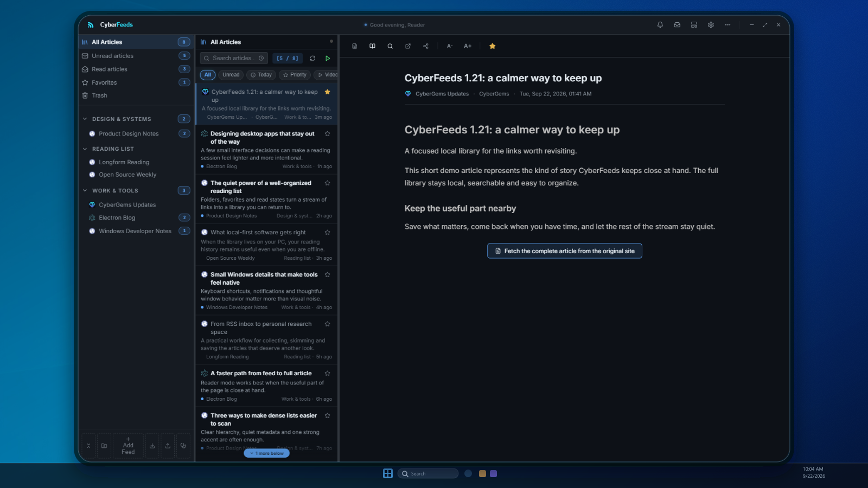Share the current article
The image size is (868, 488).
(426, 46)
